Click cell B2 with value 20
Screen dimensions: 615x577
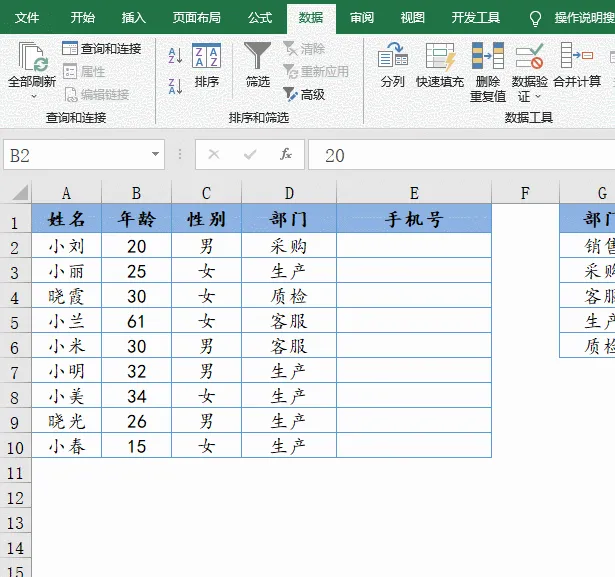[136, 246]
